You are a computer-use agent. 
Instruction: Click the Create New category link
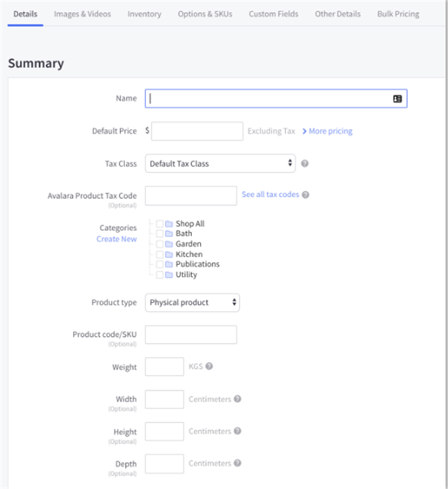[116, 239]
